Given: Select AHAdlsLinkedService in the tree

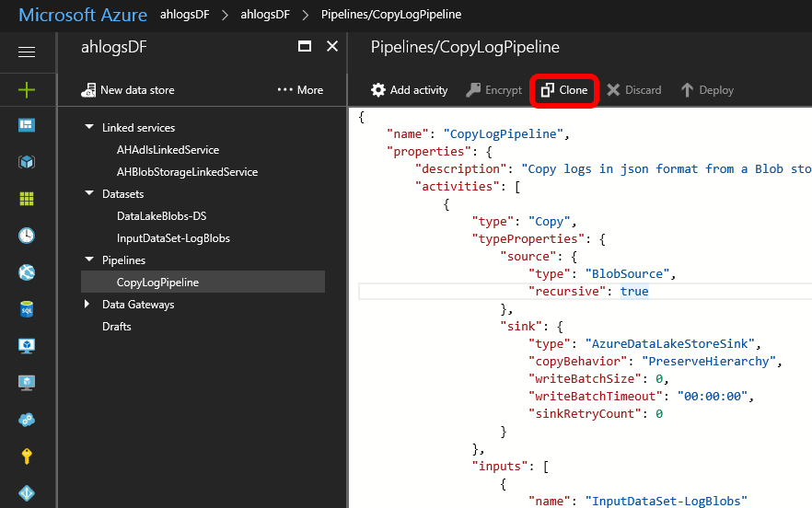Looking at the screenshot, I should (168, 150).
